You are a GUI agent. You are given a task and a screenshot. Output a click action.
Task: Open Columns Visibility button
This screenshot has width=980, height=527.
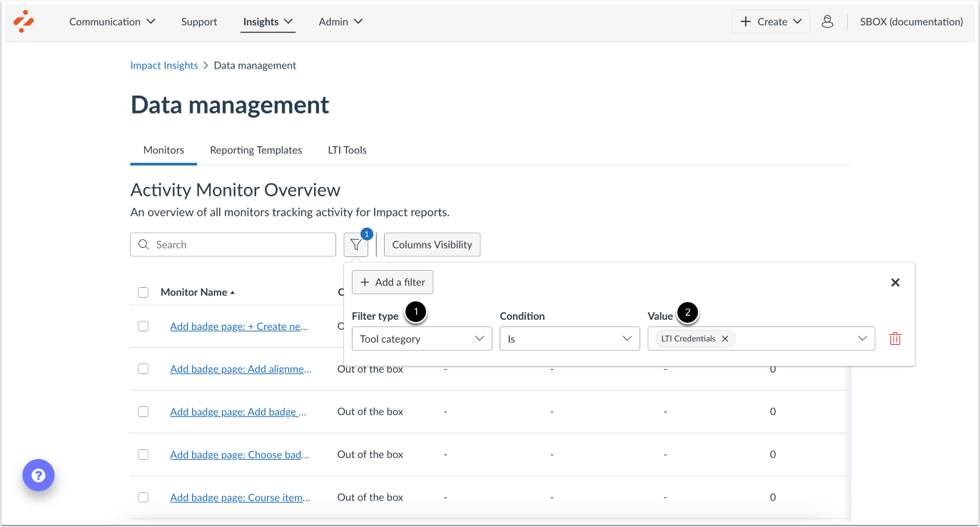coord(433,244)
